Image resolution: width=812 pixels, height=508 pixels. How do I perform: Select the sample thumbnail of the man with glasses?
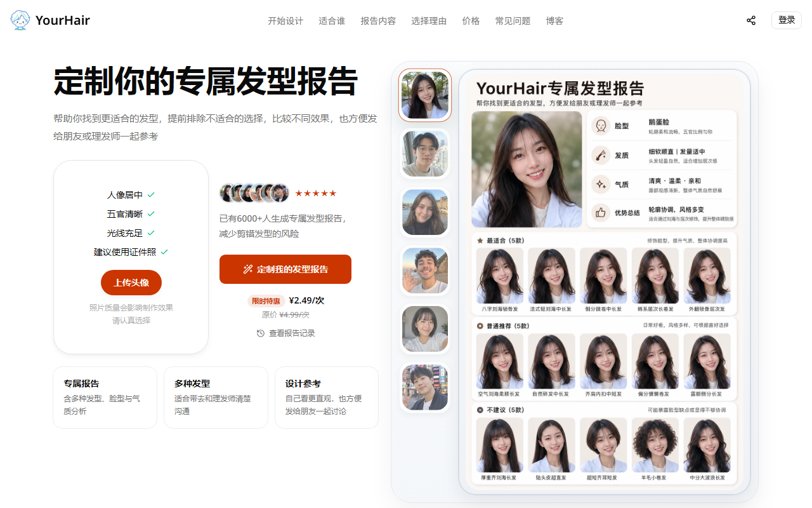(425, 154)
